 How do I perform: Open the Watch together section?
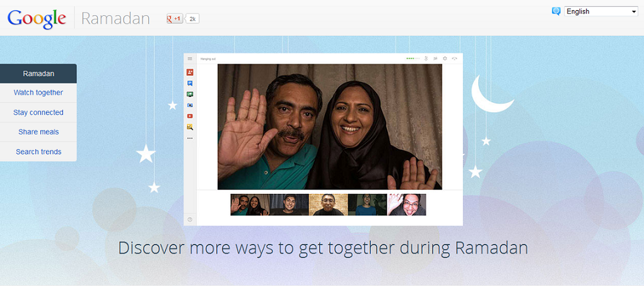coord(38,93)
